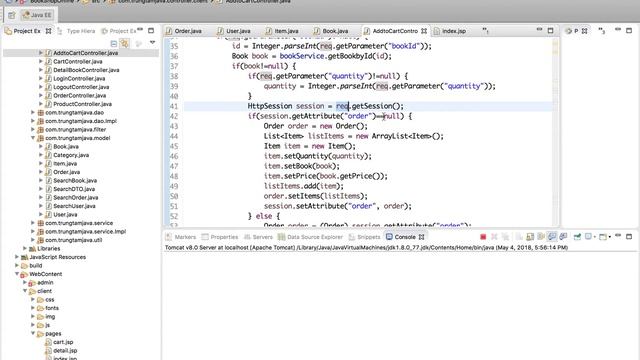
Task: Pin the Console view
Action: [x=577, y=237]
